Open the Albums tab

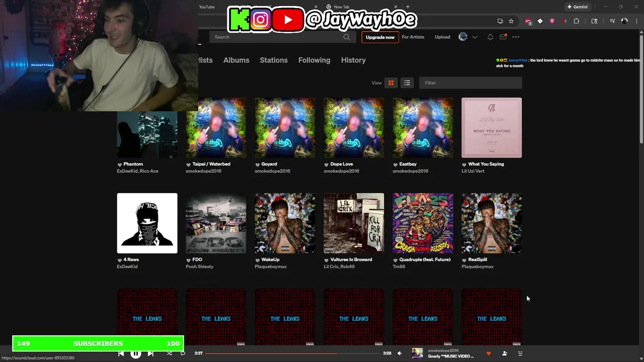(x=236, y=60)
